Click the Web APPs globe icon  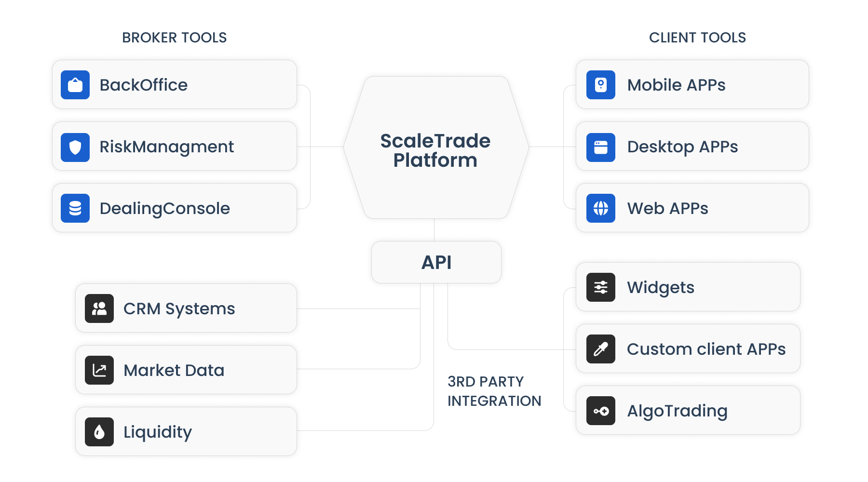[600, 208]
